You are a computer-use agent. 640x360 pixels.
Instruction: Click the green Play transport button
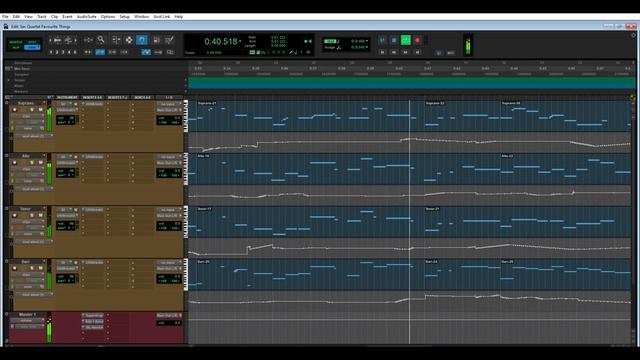click(x=406, y=40)
